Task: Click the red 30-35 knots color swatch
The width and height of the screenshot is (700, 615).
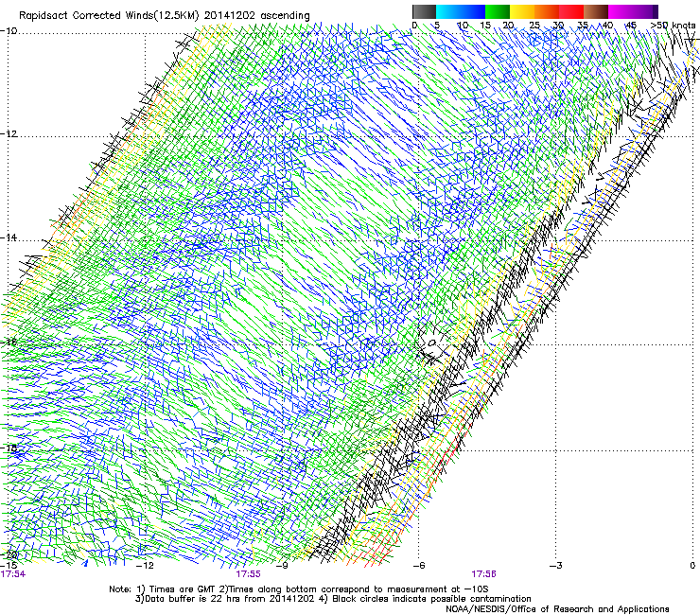Action: click(x=571, y=11)
